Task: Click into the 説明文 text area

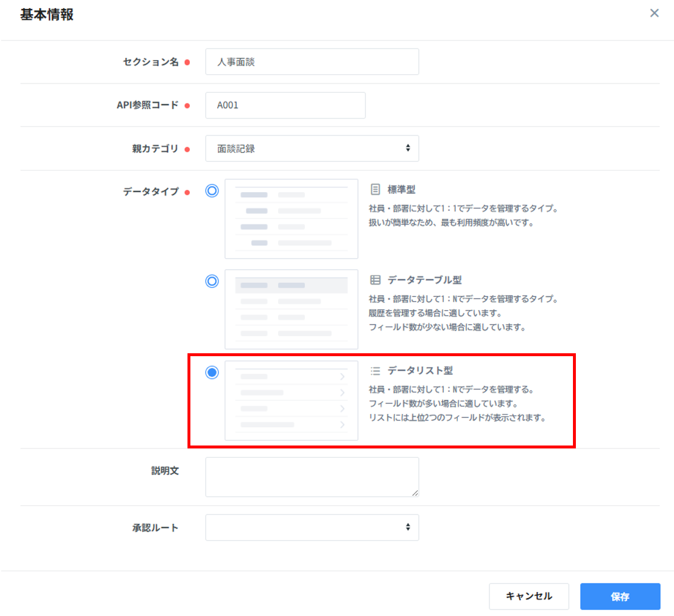Action: [312, 477]
